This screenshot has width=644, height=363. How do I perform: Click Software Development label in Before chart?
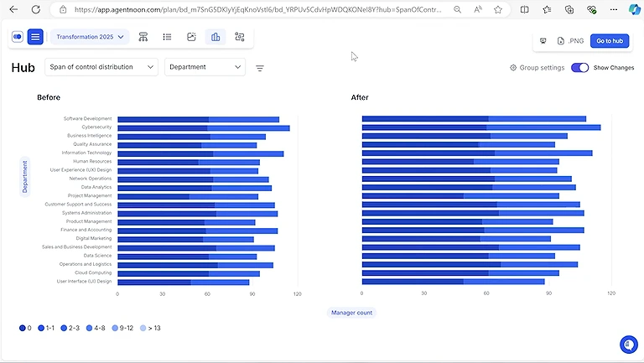point(87,119)
